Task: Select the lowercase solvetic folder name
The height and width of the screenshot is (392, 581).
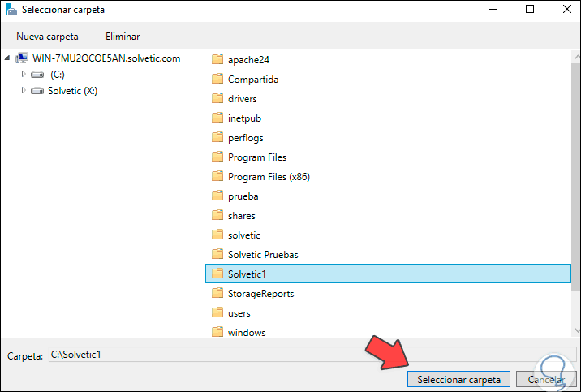Action: click(243, 235)
